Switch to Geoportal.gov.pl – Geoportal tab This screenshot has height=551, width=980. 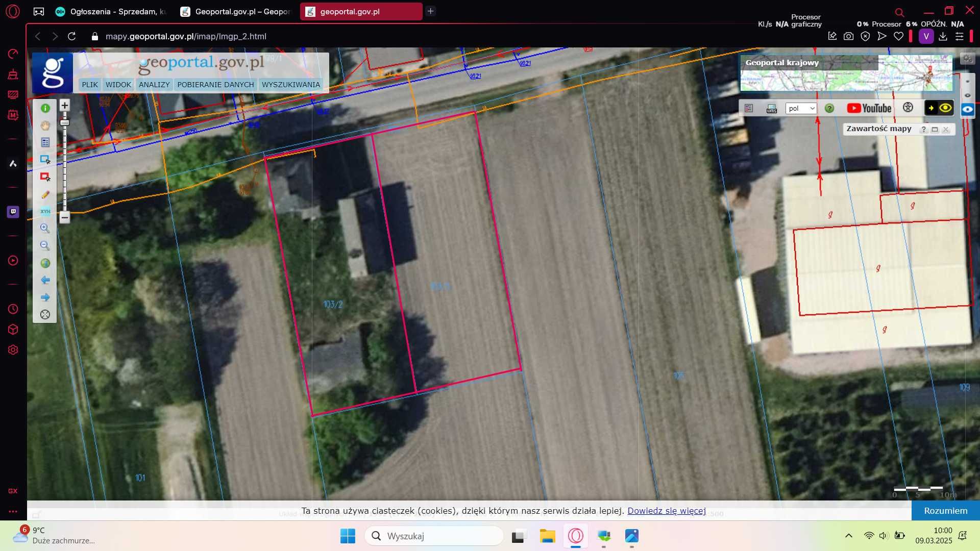click(236, 11)
